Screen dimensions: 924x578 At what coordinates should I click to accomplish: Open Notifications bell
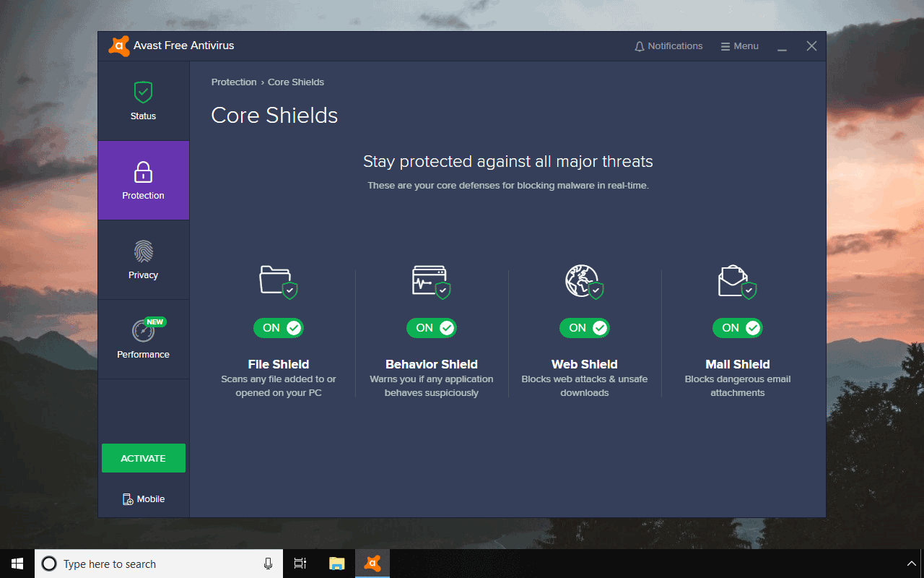tap(668, 46)
